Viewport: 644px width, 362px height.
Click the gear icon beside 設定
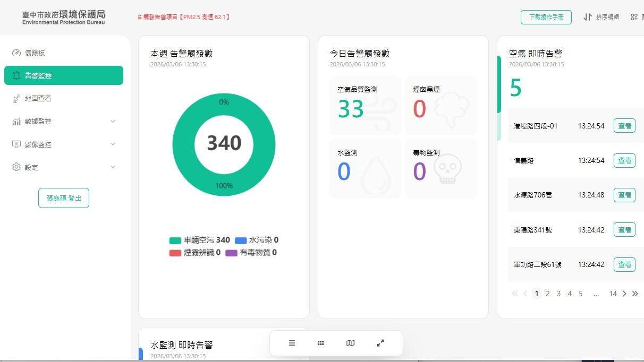pos(16,167)
